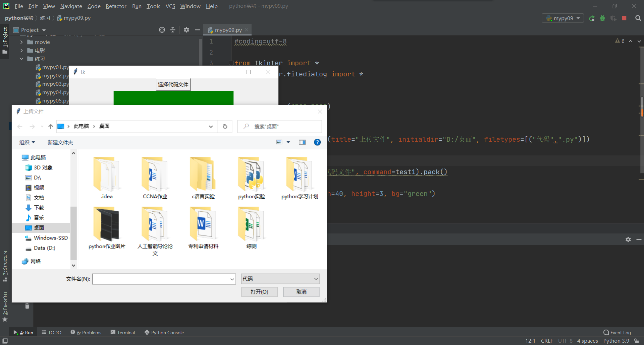Open Search Everywhere magnifier icon
The width and height of the screenshot is (644, 345).
point(638,18)
